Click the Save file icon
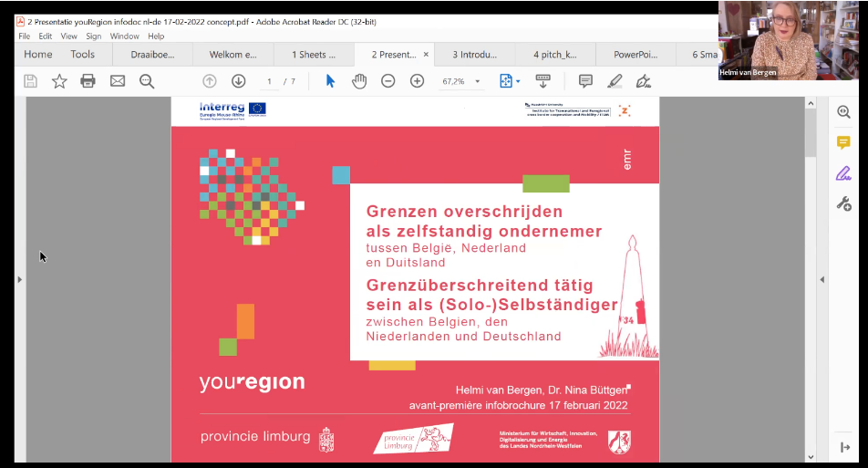This screenshot has width=868, height=468. pyautogui.click(x=30, y=81)
